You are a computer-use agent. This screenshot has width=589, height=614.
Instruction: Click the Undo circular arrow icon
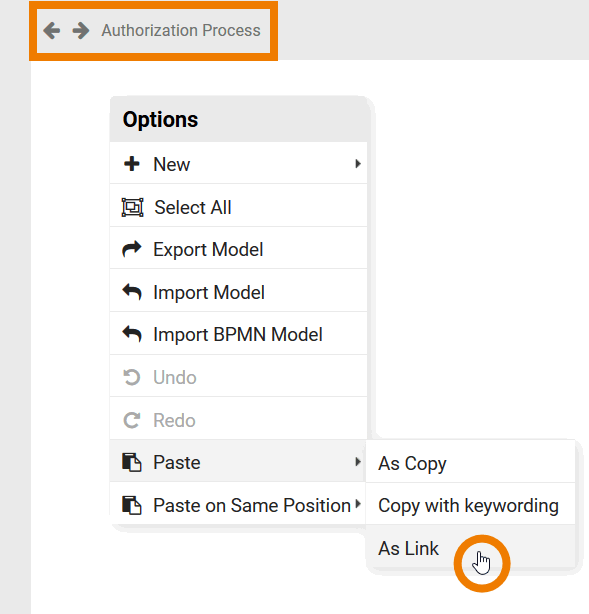pos(132,377)
